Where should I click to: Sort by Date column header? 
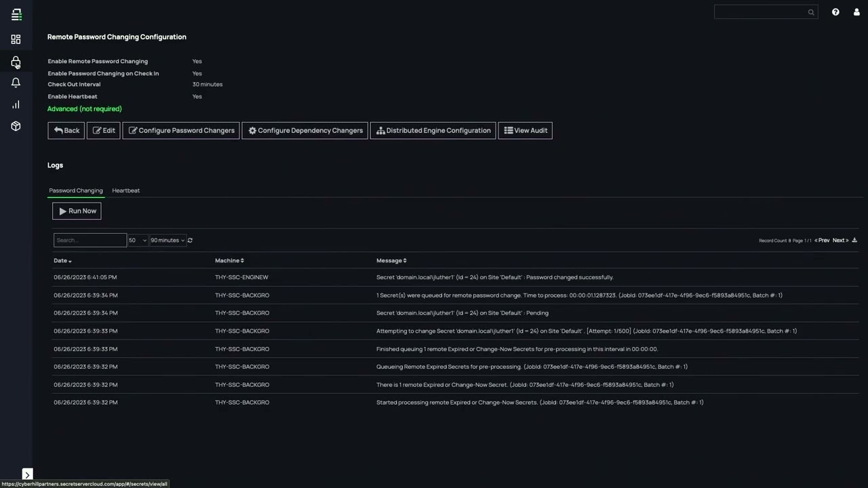point(62,261)
